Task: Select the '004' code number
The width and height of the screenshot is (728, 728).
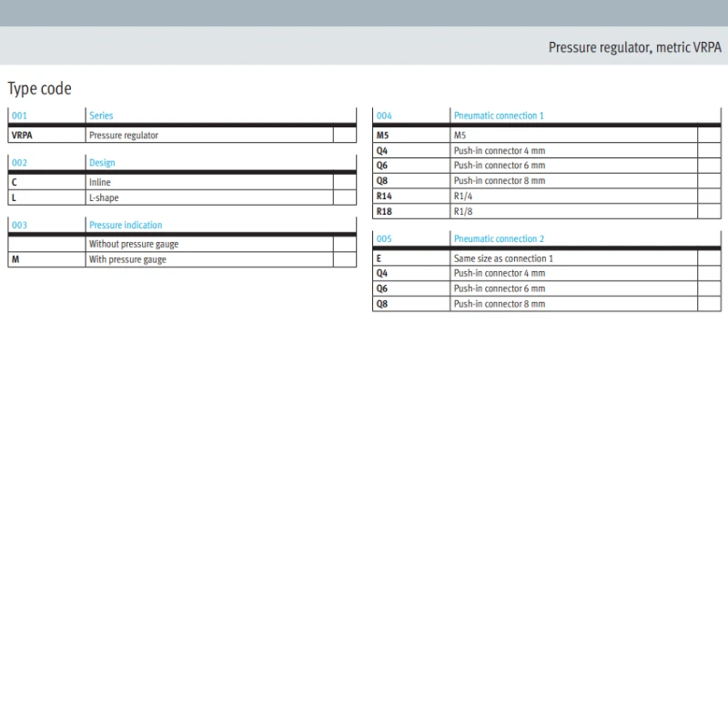Action: pyautogui.click(x=384, y=116)
